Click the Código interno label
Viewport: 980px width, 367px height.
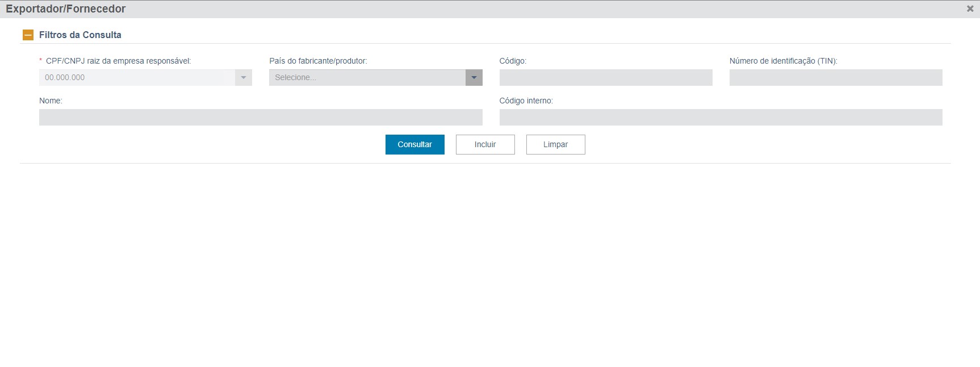point(526,101)
